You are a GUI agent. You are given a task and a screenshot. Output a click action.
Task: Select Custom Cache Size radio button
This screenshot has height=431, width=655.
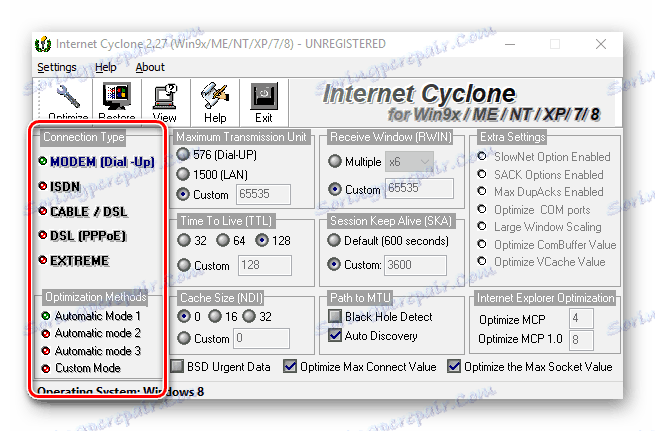[184, 338]
